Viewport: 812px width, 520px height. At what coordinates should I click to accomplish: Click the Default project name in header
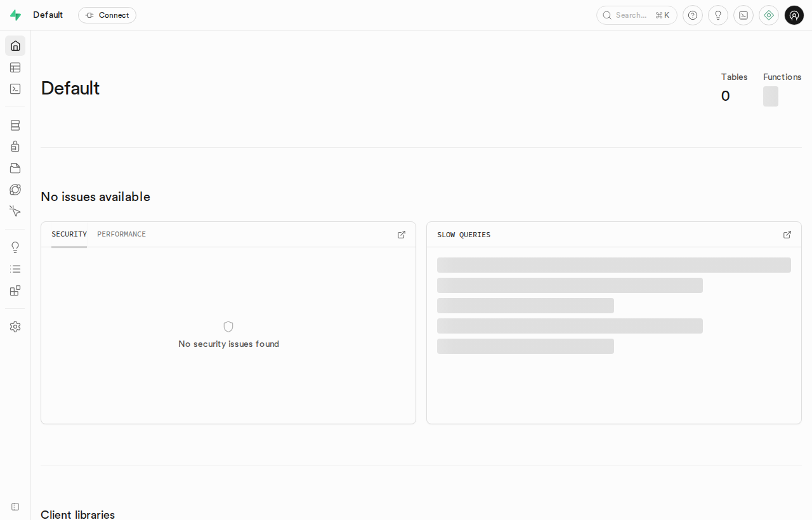pyautogui.click(x=48, y=15)
